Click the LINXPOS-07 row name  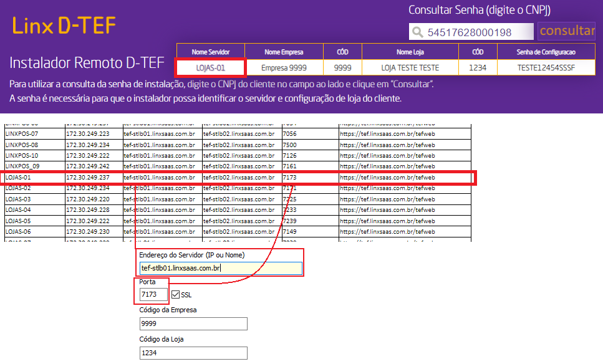(x=22, y=134)
